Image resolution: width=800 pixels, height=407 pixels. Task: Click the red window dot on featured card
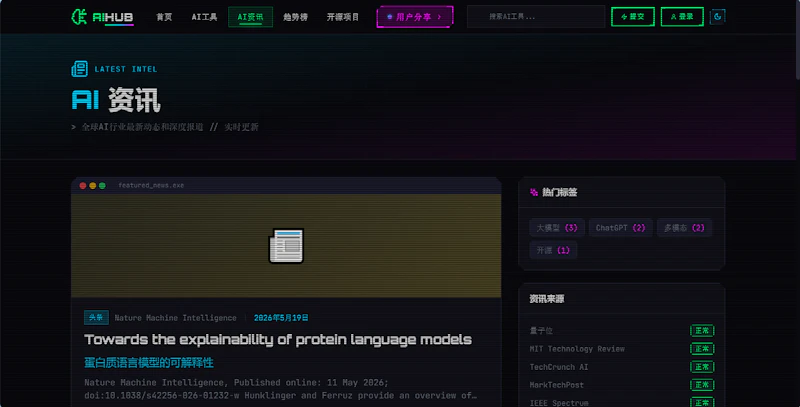83,186
